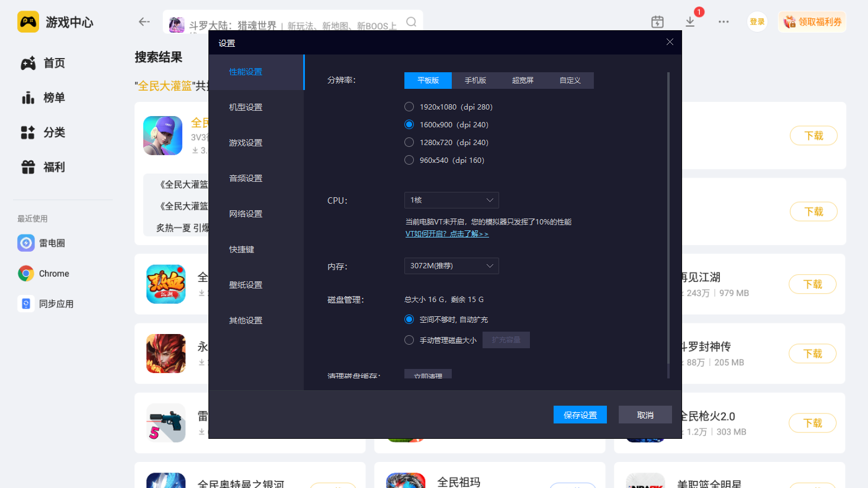The width and height of the screenshot is (868, 488).
Task: Choose the 960x540 resolution radio button
Action: (409, 160)
